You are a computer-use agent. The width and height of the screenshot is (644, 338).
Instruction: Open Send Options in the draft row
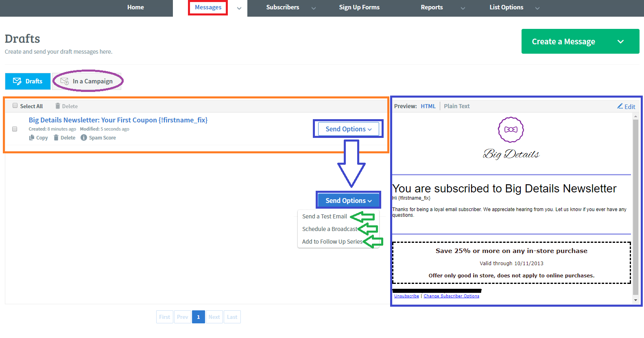pyautogui.click(x=348, y=129)
